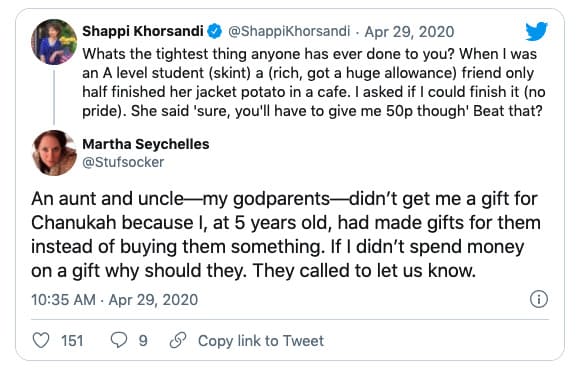Click the Shappi Khorsandi display name
This screenshot has width=584, height=372.
(143, 31)
